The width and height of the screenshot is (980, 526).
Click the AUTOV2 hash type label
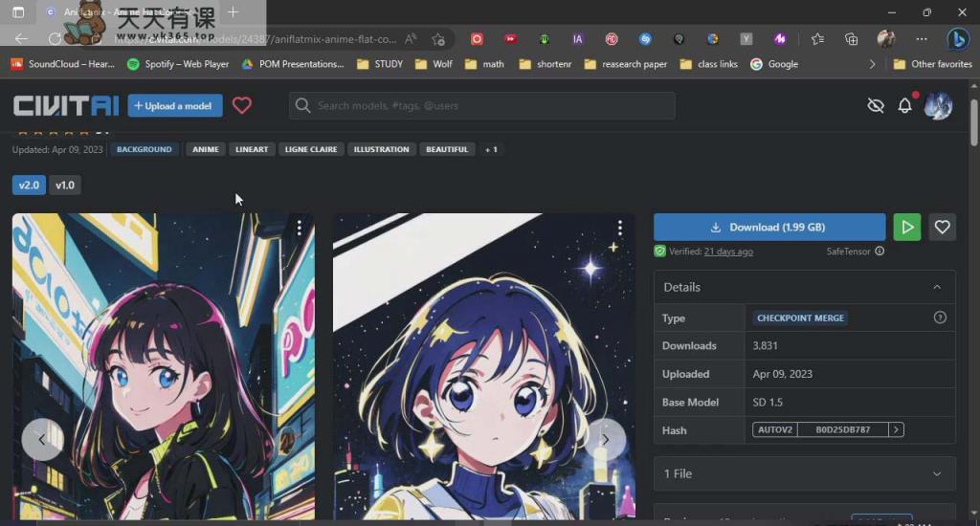[775, 429]
